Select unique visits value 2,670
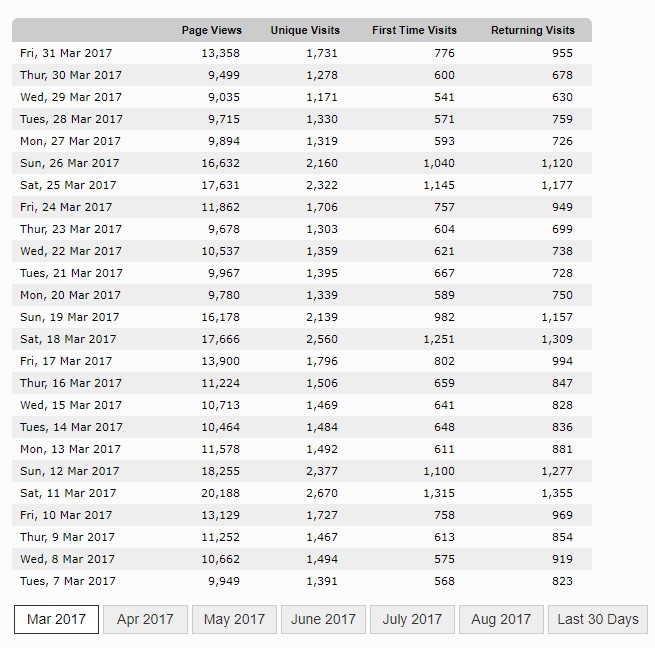 (322, 493)
